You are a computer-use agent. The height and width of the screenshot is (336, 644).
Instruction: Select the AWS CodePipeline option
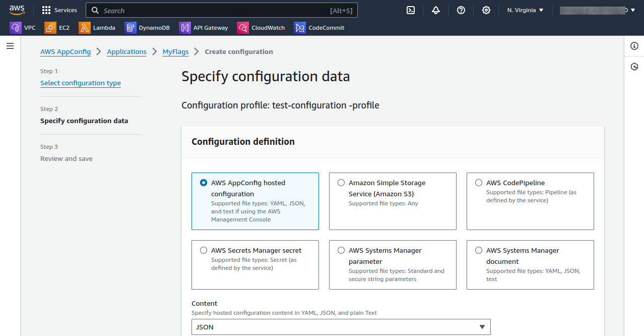click(530, 201)
